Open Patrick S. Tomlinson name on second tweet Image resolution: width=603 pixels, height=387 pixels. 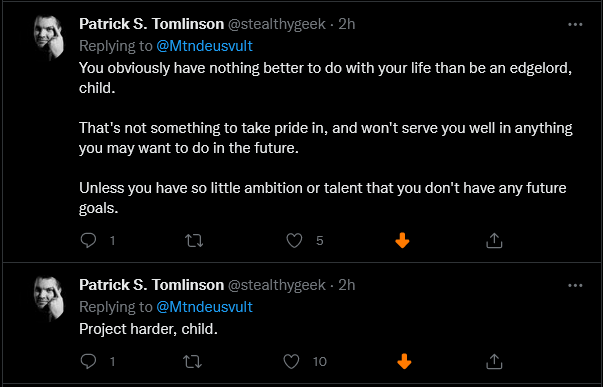(152, 285)
